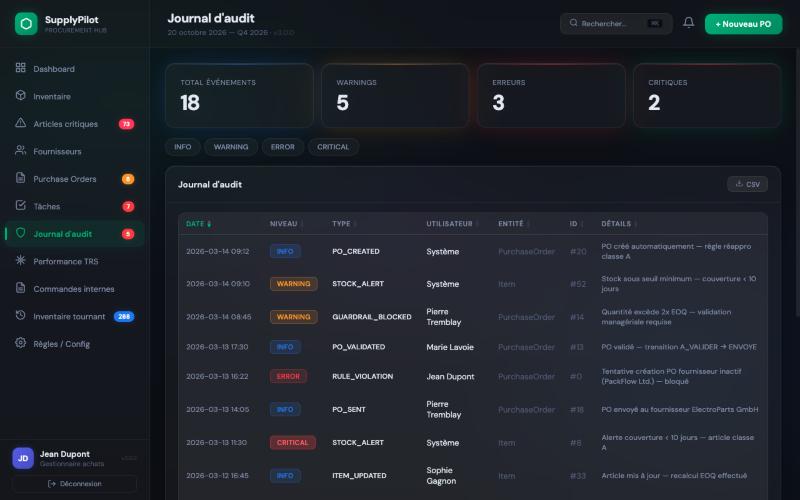Screen dimensions: 800x500
Task: Click the Inventaire box icon
Action: [20, 95]
